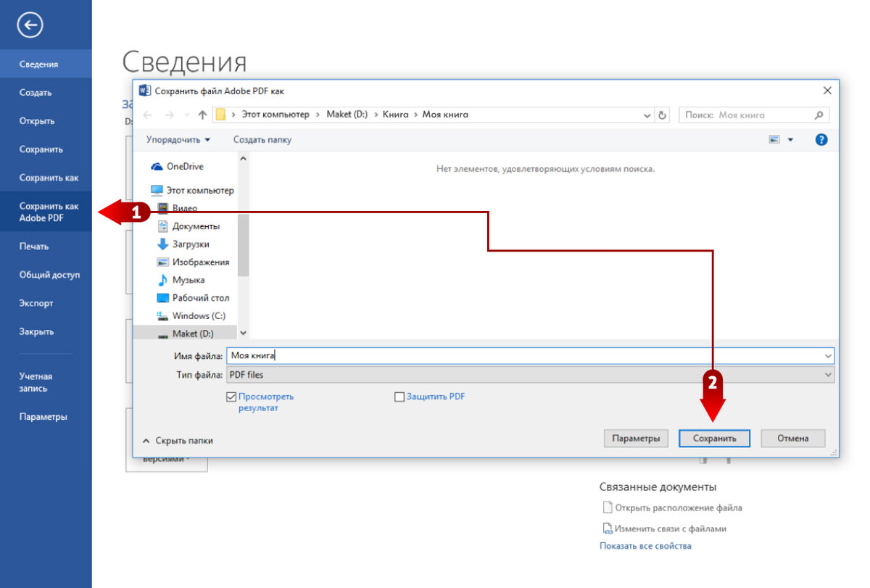Image resolution: width=870 pixels, height=588 pixels.
Task: Open Рабочий стол folder
Action: (x=193, y=298)
